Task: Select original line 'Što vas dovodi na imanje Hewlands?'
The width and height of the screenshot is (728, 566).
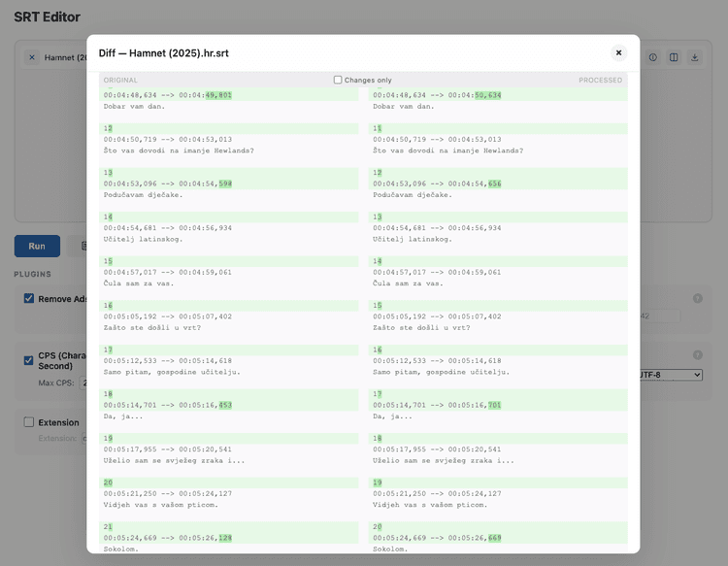Action: pyautogui.click(x=179, y=150)
